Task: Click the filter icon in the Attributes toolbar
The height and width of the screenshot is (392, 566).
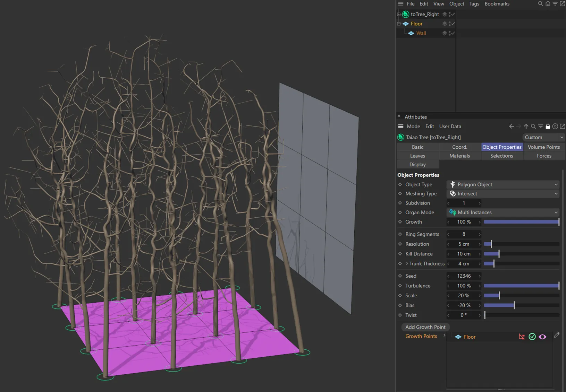Action: (541, 126)
